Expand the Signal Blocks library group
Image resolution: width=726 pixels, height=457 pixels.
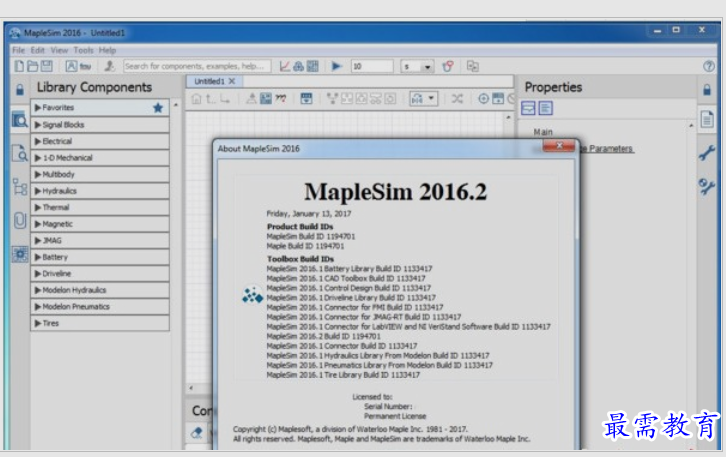(x=100, y=125)
